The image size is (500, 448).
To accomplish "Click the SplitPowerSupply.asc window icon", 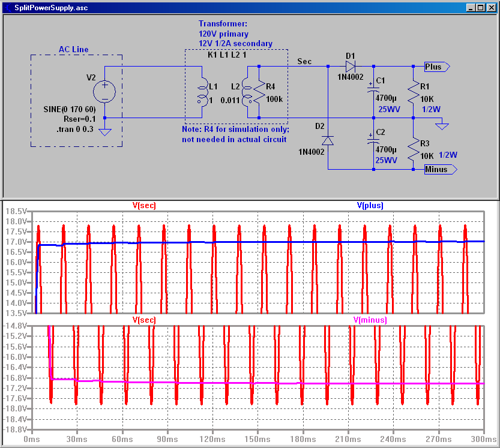I will pos(8,8).
